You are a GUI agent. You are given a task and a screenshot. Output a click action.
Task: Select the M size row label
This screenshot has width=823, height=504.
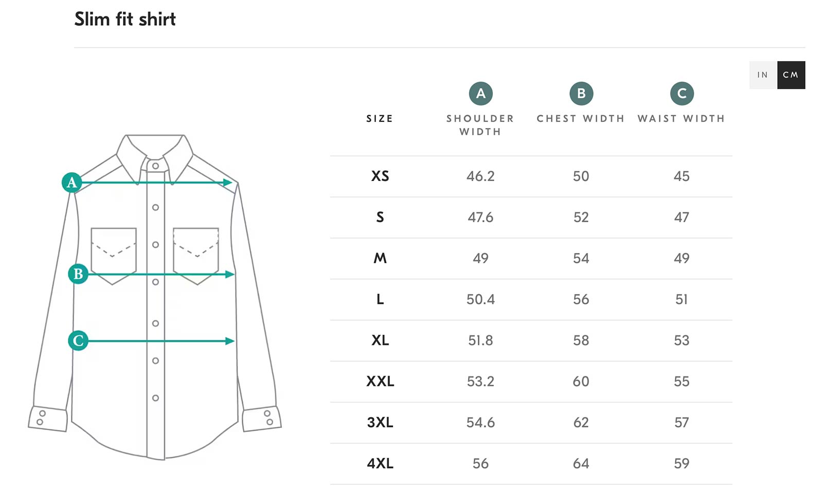(x=380, y=258)
